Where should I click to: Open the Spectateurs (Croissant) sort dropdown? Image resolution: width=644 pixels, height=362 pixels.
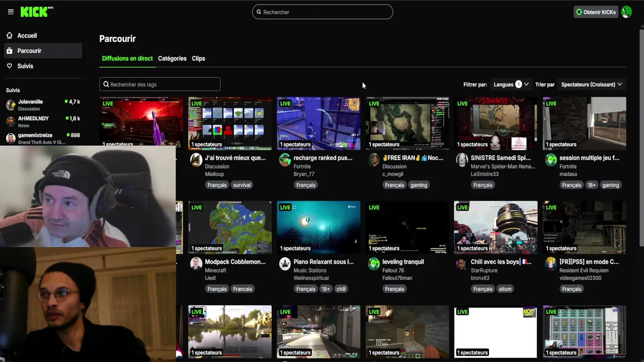click(592, 84)
